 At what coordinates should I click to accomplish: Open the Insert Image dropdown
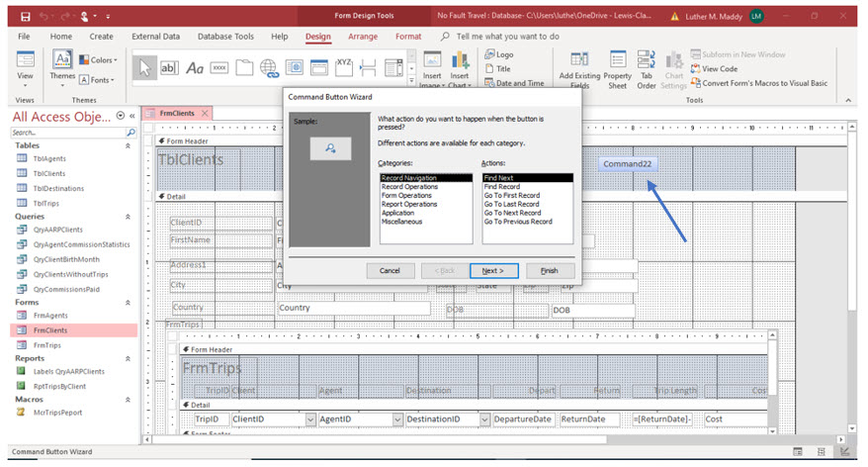tap(432, 80)
